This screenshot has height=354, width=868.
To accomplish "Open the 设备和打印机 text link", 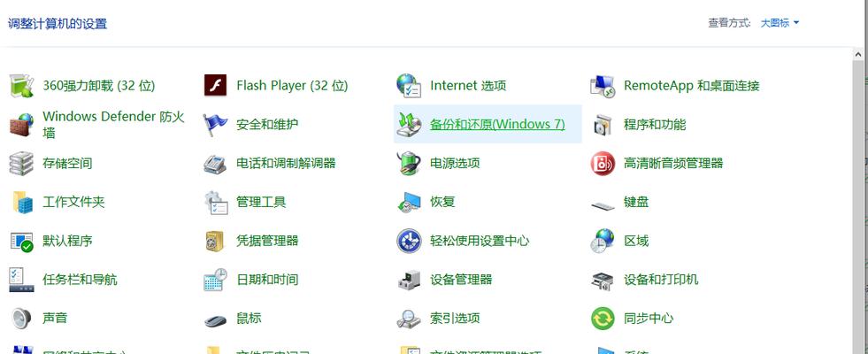I will coord(661,279).
